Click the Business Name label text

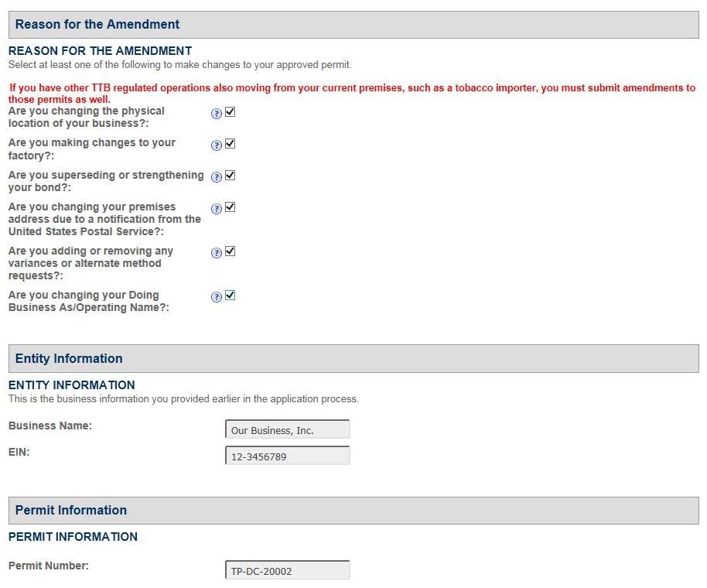click(x=50, y=426)
